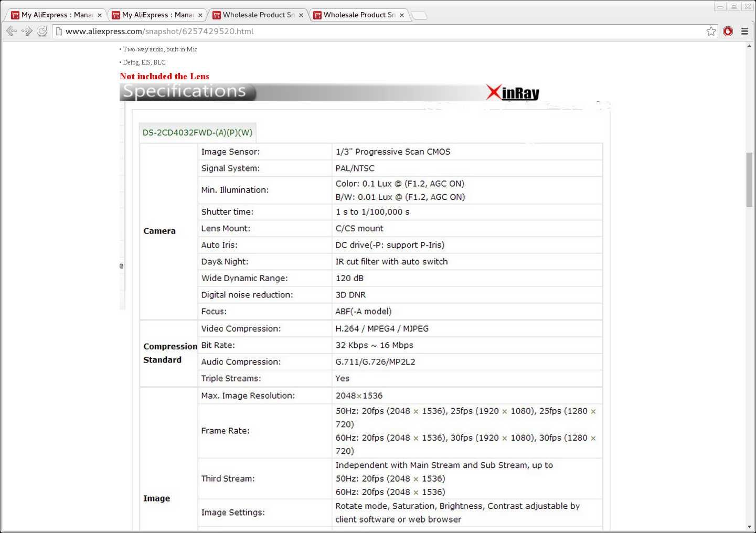Click the scrollbar up arrow

point(749,46)
